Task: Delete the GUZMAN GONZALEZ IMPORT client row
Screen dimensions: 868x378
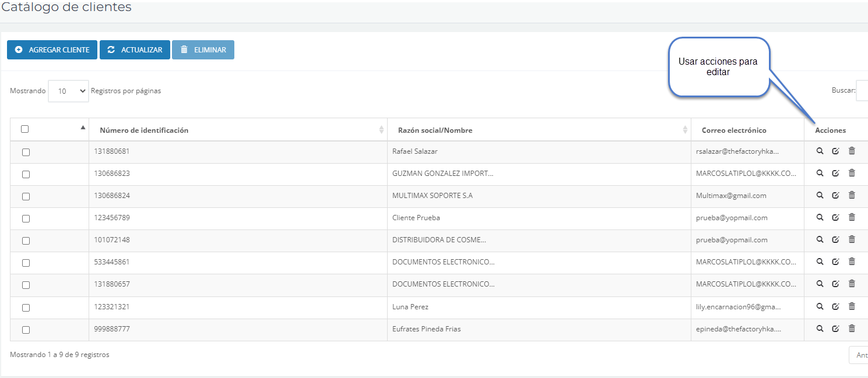Action: [x=852, y=174]
